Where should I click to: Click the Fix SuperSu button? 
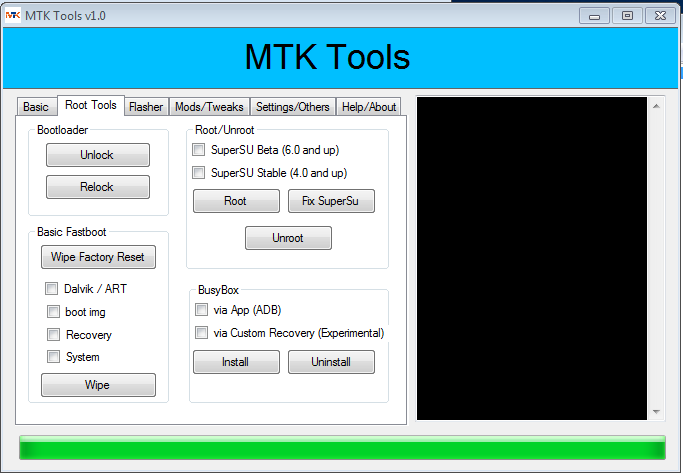(331, 201)
